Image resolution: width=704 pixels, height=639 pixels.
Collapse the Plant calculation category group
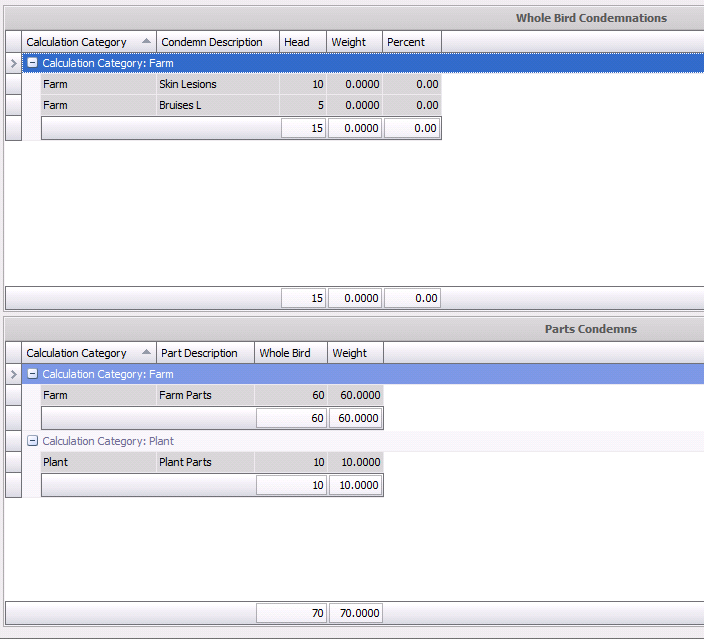[x=33, y=441]
